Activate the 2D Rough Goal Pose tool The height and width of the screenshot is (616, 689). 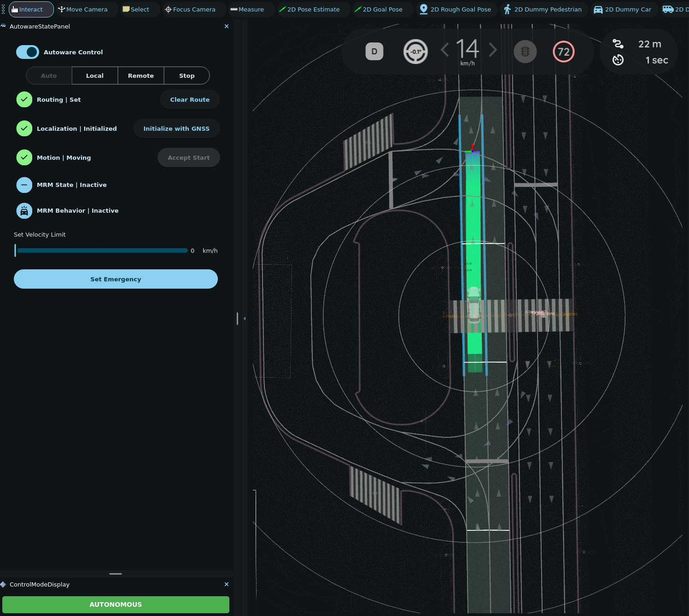coord(455,10)
